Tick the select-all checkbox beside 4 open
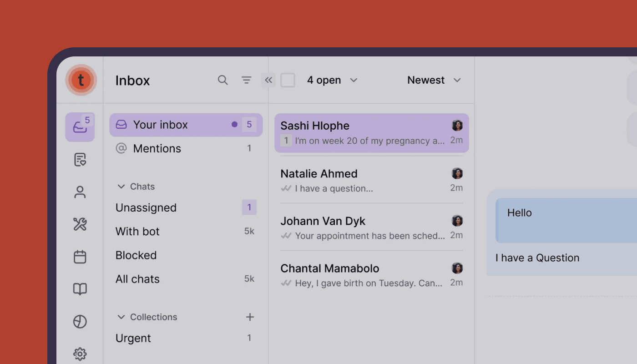 pyautogui.click(x=288, y=80)
